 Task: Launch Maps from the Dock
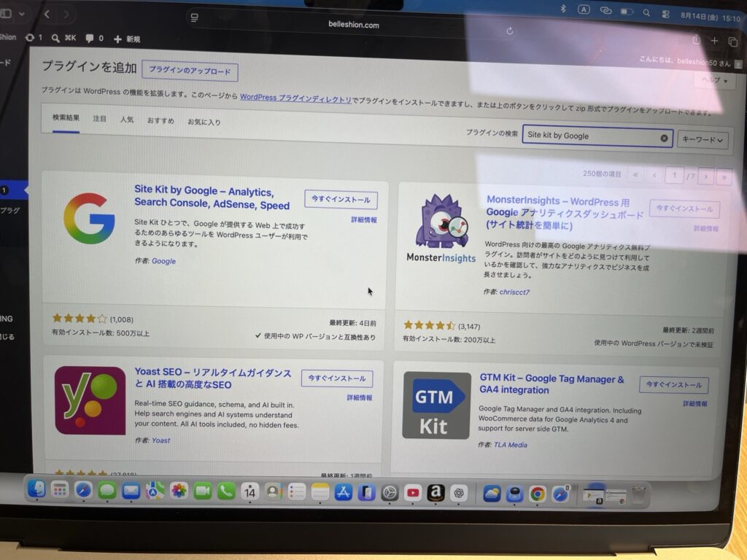155,491
